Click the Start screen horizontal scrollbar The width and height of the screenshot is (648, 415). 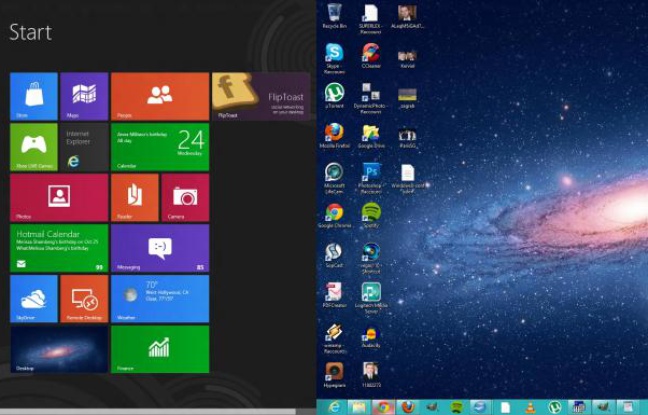click(x=148, y=412)
